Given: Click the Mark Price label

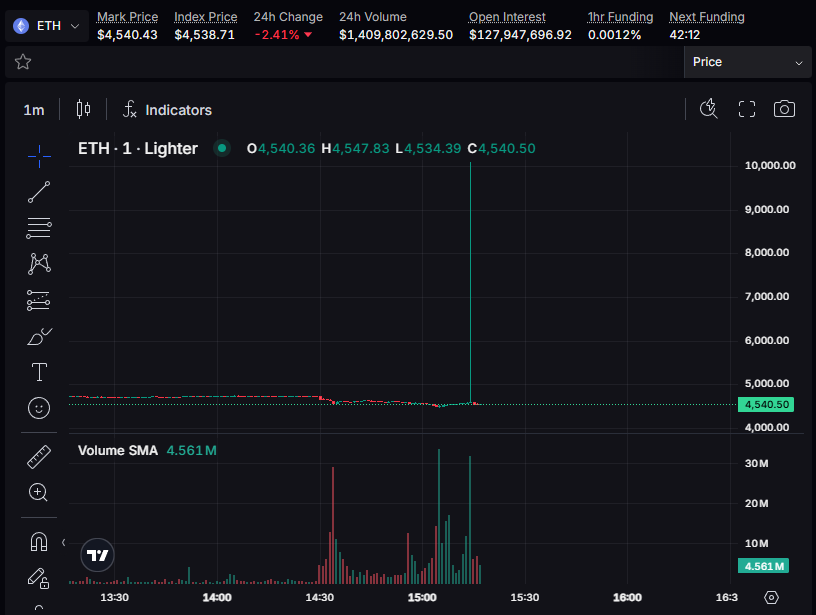Looking at the screenshot, I should point(128,17).
